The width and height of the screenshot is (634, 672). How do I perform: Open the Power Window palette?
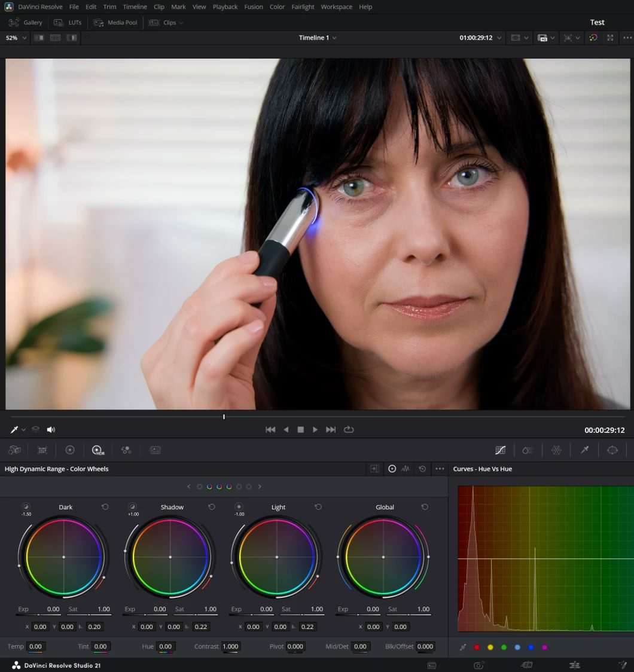tap(612, 450)
